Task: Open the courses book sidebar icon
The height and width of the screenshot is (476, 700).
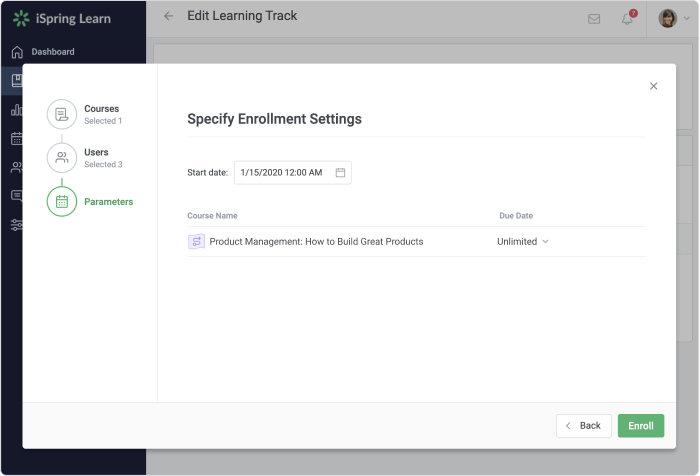Action: pyautogui.click(x=17, y=80)
